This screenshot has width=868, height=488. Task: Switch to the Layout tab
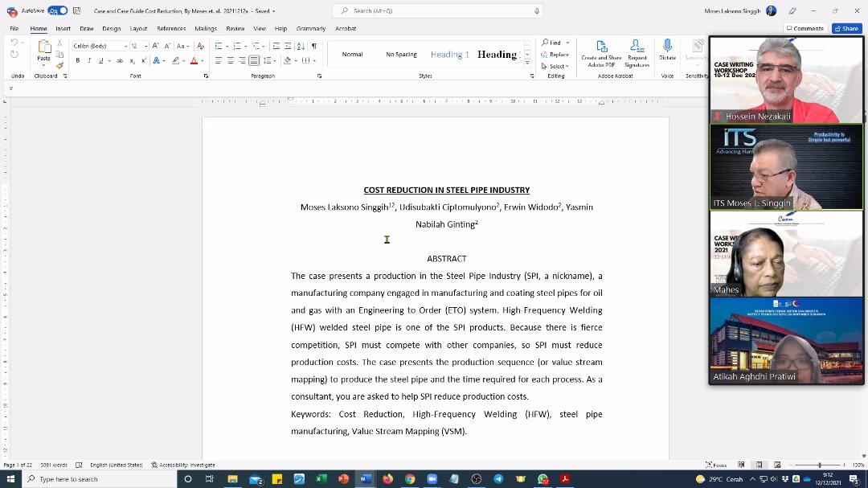[138, 28]
